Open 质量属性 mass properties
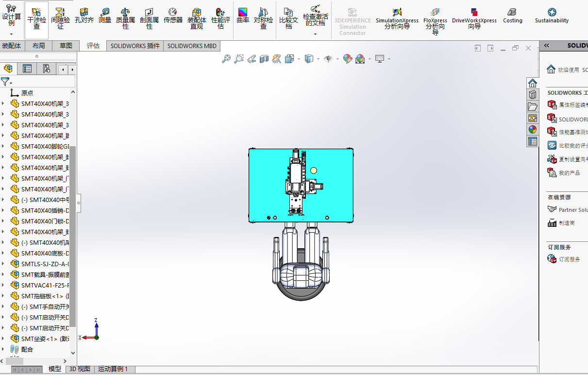The height and width of the screenshot is (375, 588). point(125,19)
